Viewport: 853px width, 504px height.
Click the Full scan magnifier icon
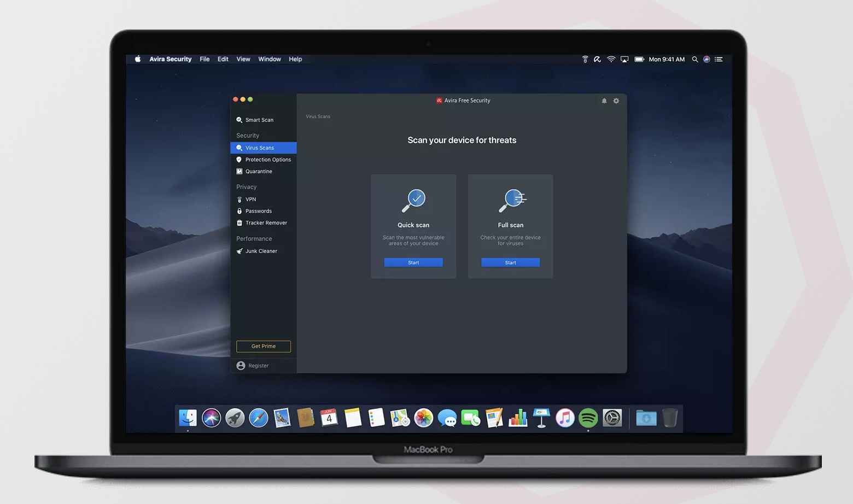(512, 201)
